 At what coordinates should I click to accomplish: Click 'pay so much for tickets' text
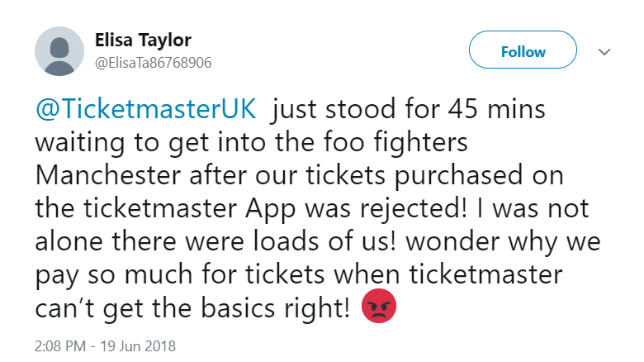click(180, 275)
